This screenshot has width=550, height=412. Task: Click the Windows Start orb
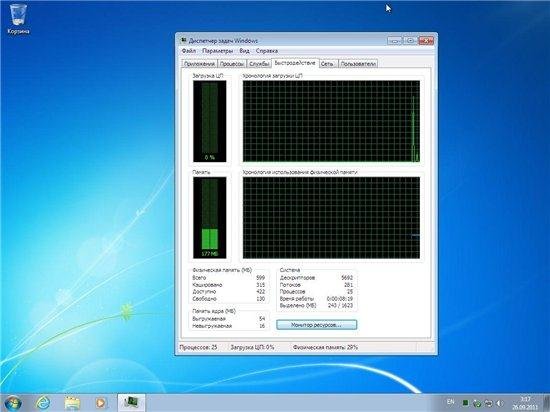[x=13, y=403]
